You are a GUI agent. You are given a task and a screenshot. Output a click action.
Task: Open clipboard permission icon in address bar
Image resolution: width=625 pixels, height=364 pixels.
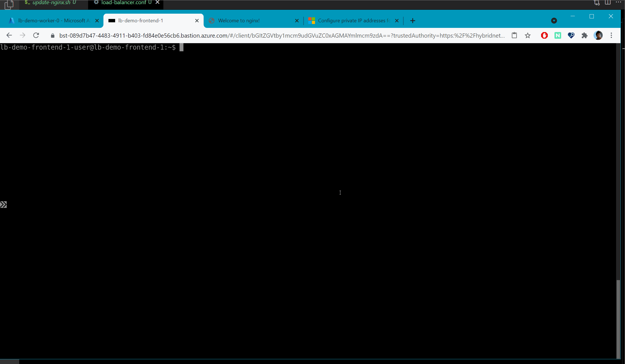point(514,35)
